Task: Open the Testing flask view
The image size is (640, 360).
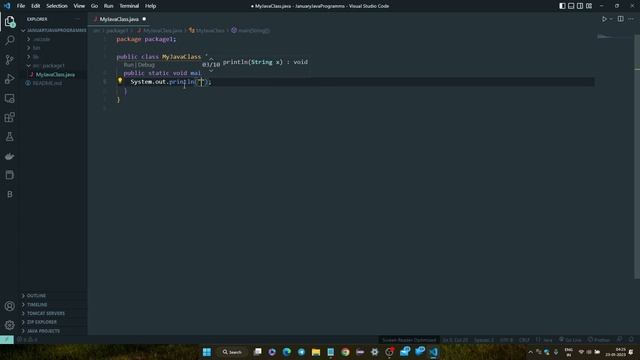Action: click(10, 137)
